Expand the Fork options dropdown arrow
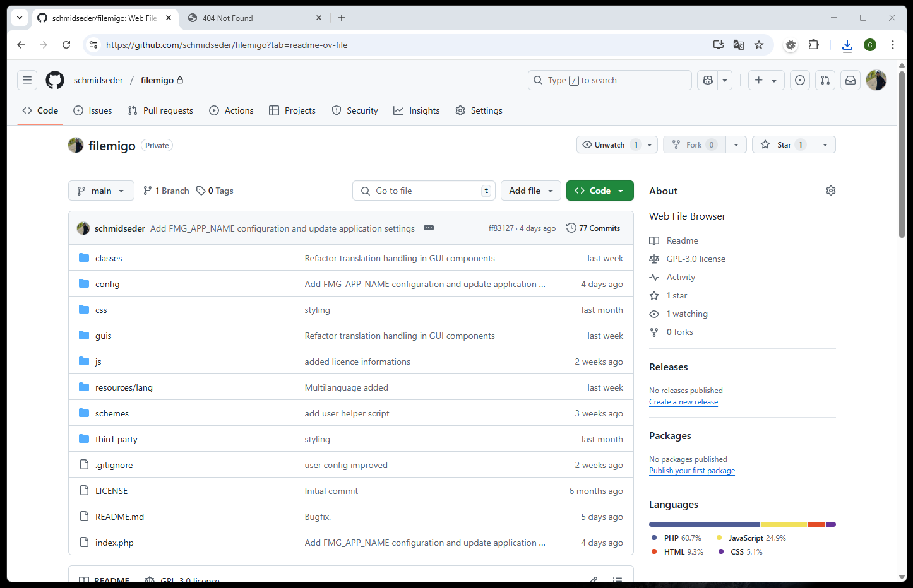 [736, 144]
